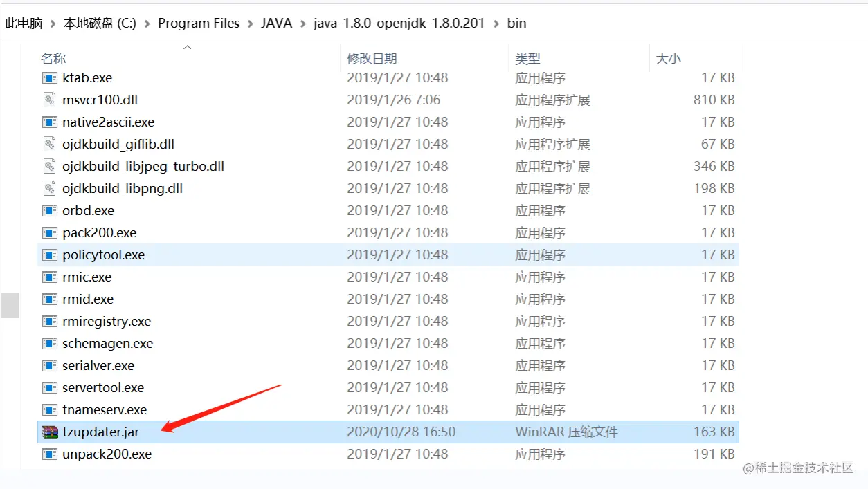Click the WinRAR icon of tzupdater.jar

coord(50,432)
